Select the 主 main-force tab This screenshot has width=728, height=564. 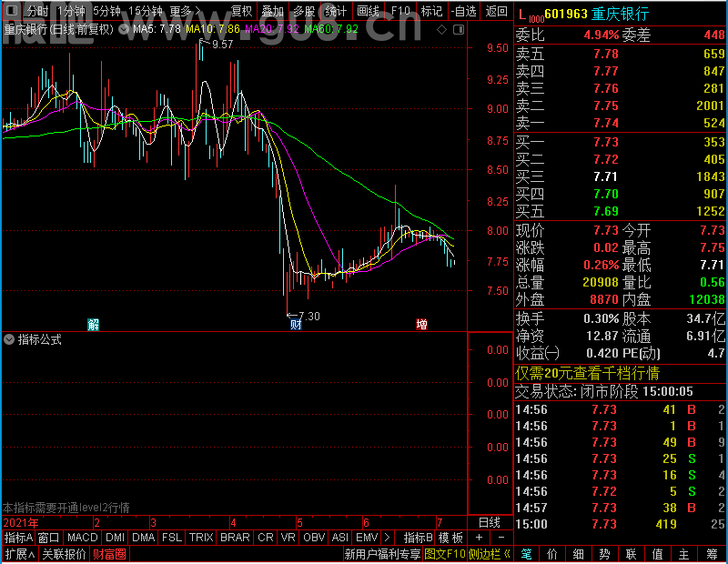pos(684,554)
